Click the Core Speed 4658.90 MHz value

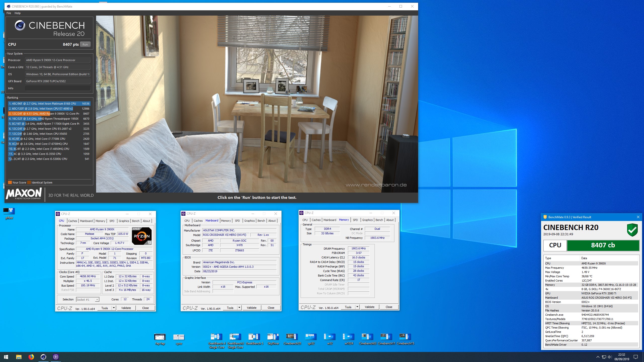pyautogui.click(x=88, y=276)
